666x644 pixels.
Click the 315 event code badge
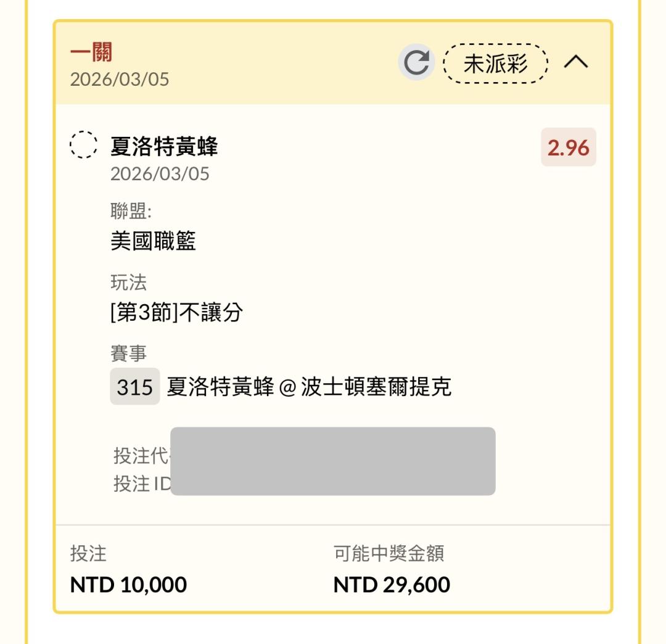point(134,387)
